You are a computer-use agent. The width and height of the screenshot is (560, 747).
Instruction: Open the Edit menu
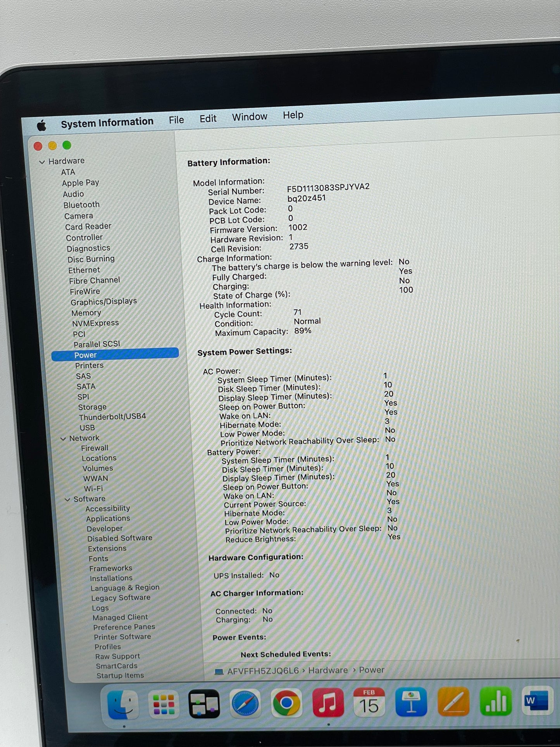click(x=208, y=119)
